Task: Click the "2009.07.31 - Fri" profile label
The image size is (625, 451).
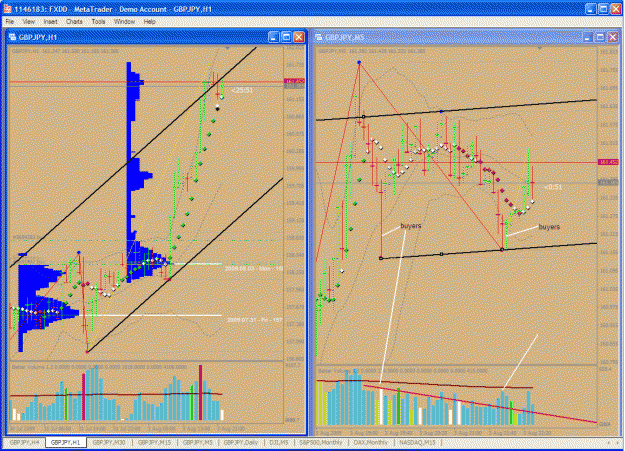Action: click(x=255, y=320)
